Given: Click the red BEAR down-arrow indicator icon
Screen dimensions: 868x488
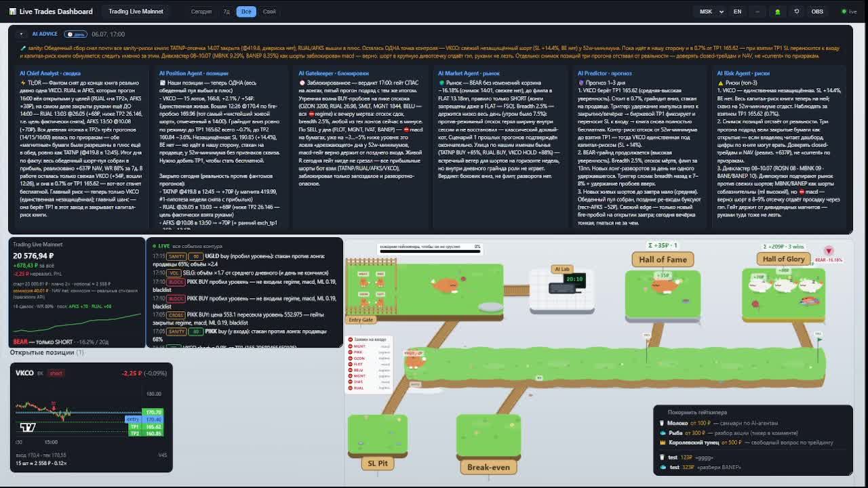Looking at the screenshot, I should [x=828, y=251].
